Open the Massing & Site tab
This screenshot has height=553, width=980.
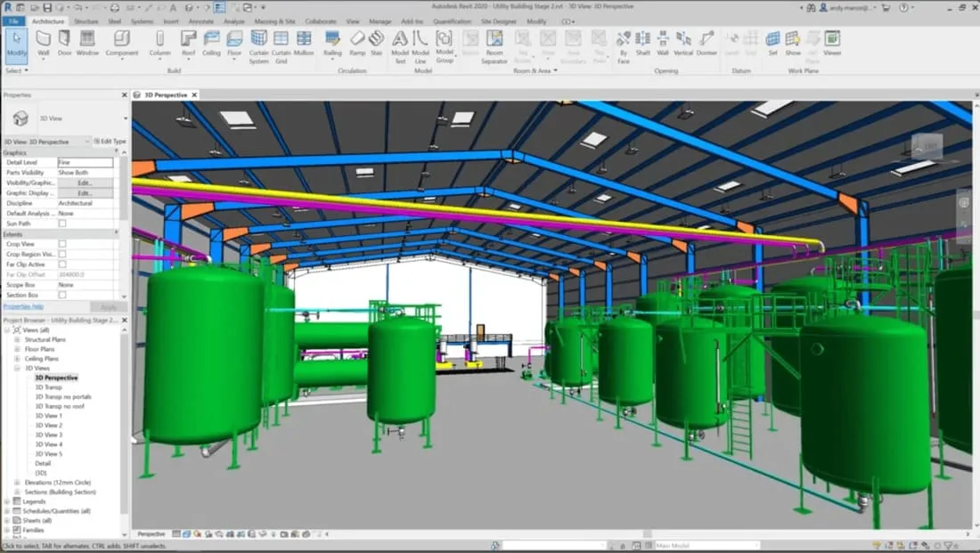point(276,21)
